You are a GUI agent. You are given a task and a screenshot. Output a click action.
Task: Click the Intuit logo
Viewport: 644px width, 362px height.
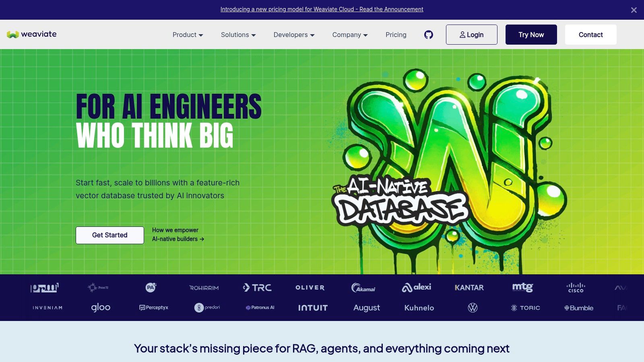point(313,308)
